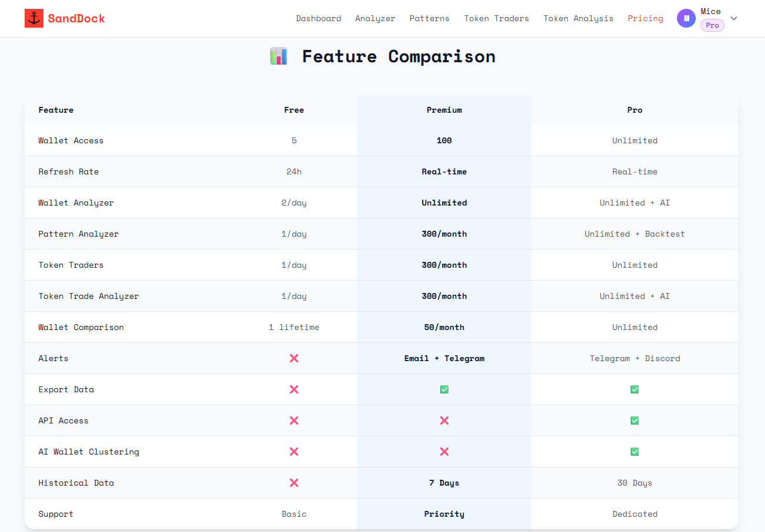Image resolution: width=765 pixels, height=532 pixels.
Task: Click the Historical Data row label
Action: (76, 483)
